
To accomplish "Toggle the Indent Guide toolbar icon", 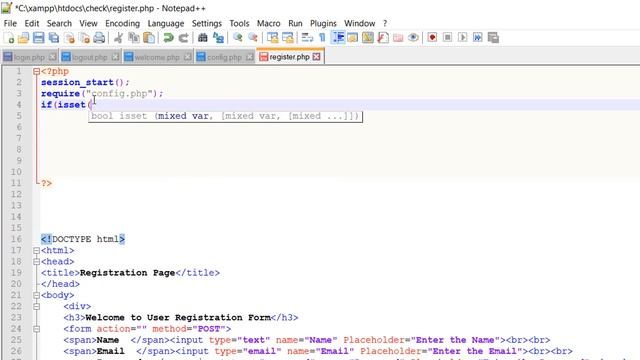I will (338, 38).
